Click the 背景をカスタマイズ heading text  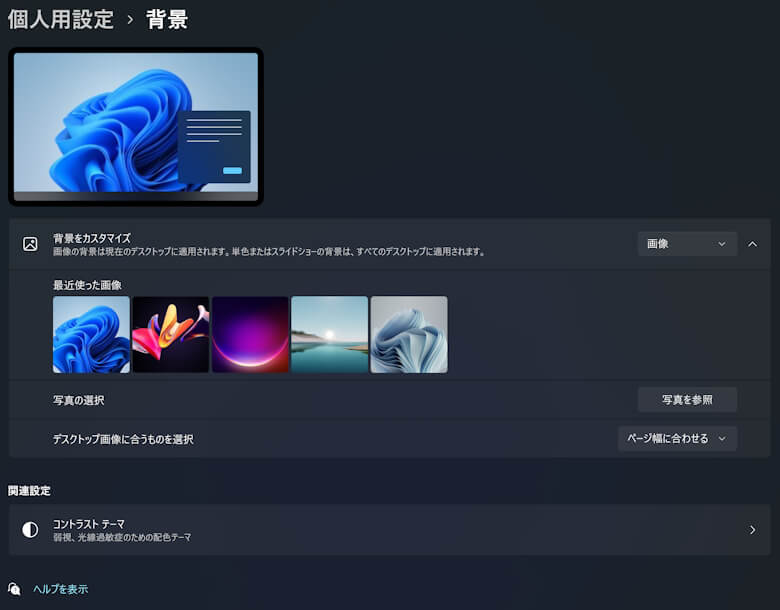(92, 238)
